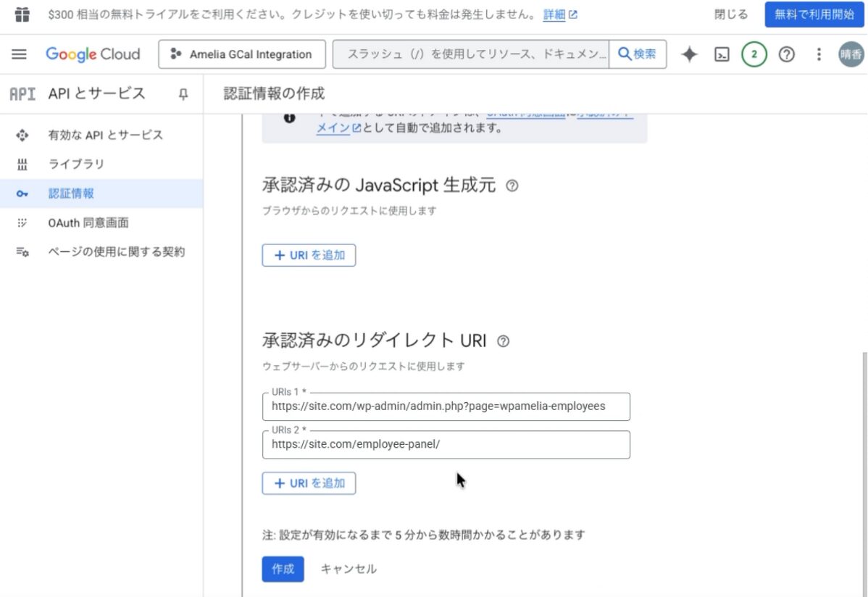Open notifications badge showing 2
Screen dimensions: 868x597
(754, 54)
